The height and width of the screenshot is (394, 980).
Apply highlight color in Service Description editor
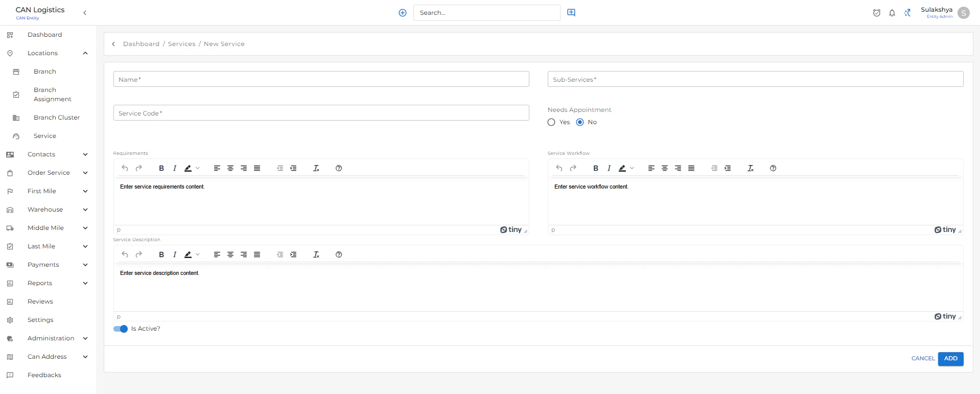pyautogui.click(x=188, y=254)
